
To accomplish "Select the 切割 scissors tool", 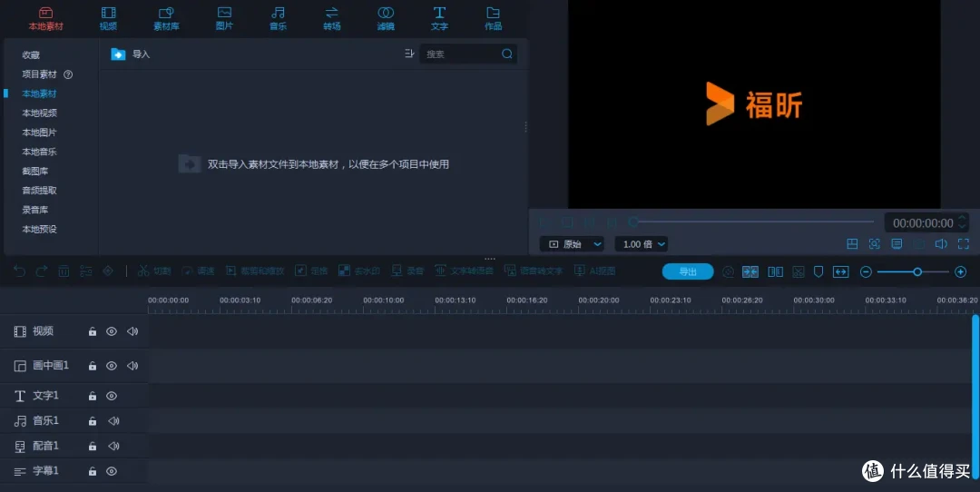I will click(153, 271).
